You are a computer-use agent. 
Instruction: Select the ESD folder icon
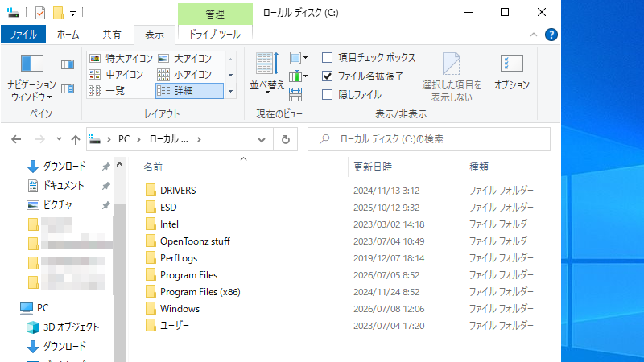coord(151,207)
